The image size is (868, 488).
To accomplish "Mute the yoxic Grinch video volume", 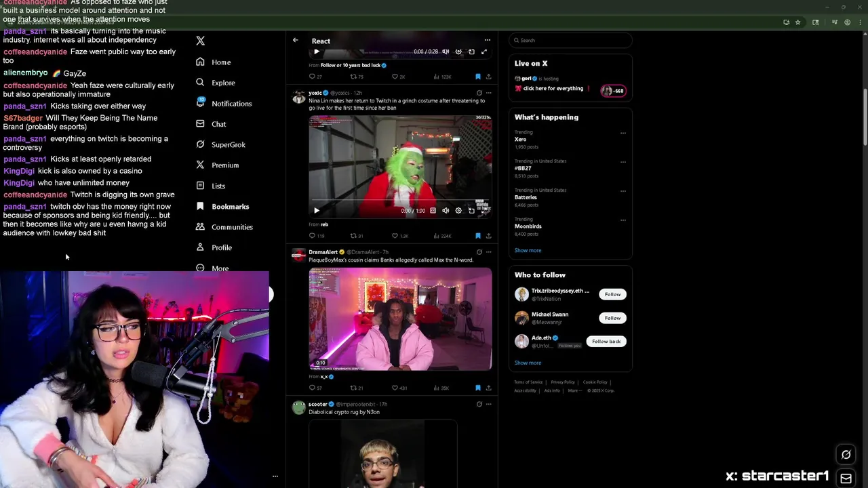I will tap(446, 211).
